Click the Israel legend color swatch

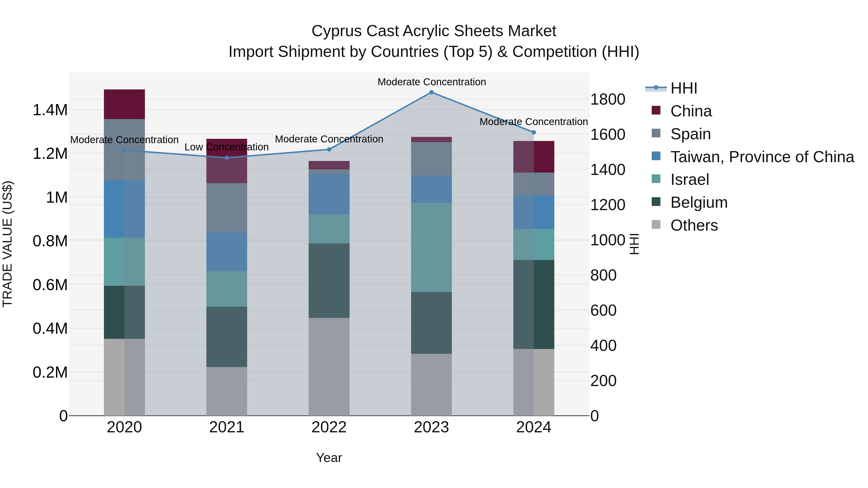[656, 179]
